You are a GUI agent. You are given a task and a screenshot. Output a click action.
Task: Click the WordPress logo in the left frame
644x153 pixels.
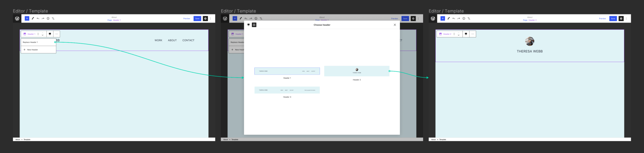[x=17, y=18]
